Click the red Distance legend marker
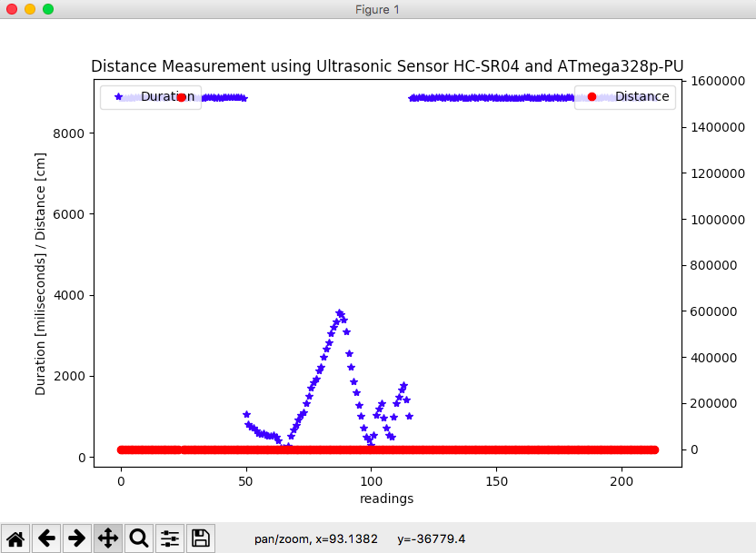The height and width of the screenshot is (553, 756). [x=592, y=97]
